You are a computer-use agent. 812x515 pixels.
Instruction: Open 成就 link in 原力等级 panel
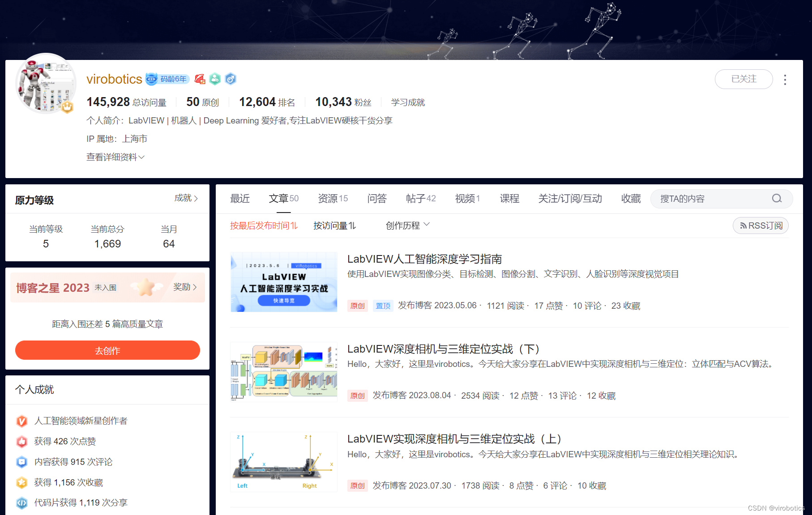coord(186,198)
